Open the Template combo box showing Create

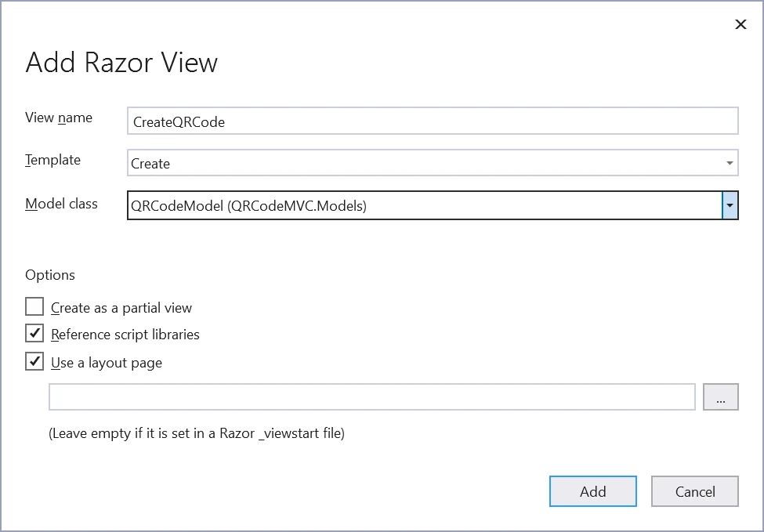pos(423,164)
